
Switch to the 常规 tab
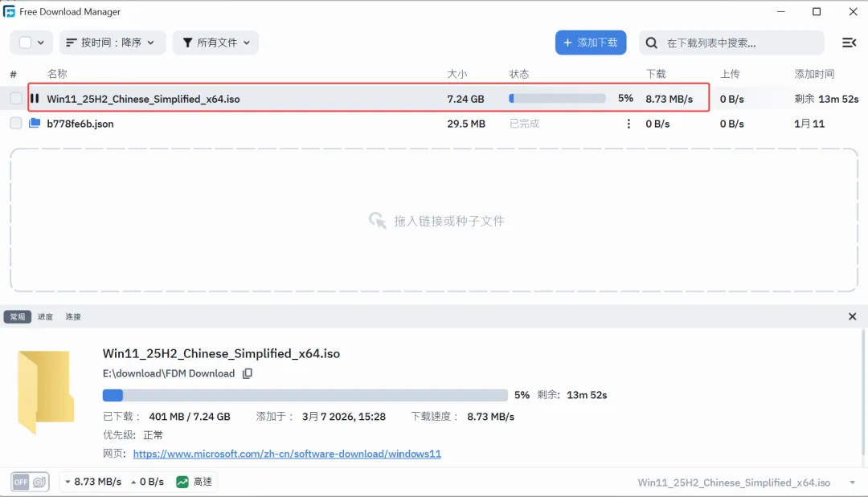(17, 317)
